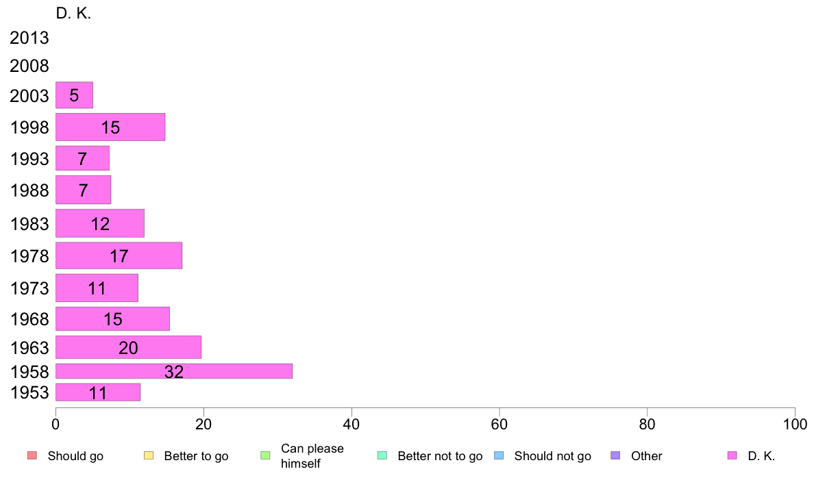This screenshot has height=504, width=814.
Task: Click the 2008 year axis label
Action: [29, 66]
